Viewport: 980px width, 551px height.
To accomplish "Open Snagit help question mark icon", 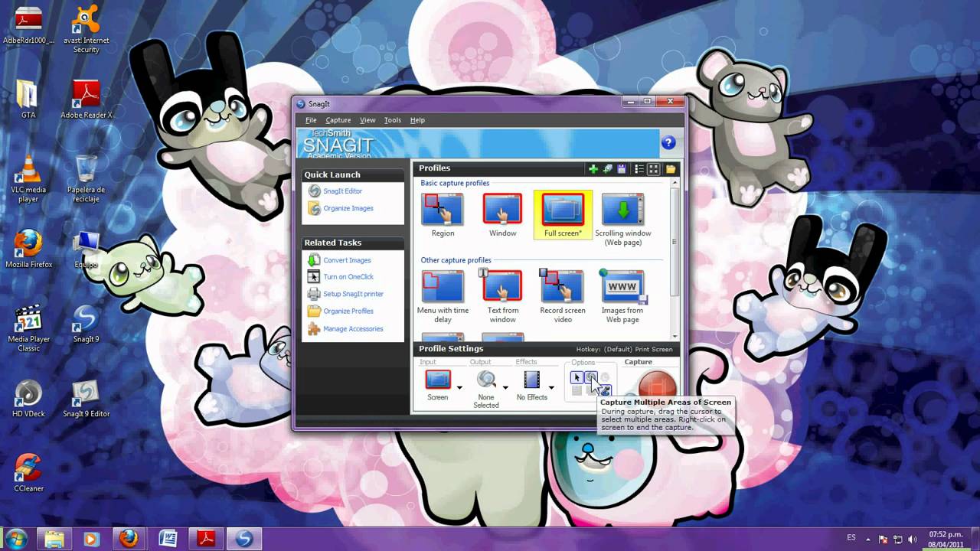I will [x=668, y=142].
